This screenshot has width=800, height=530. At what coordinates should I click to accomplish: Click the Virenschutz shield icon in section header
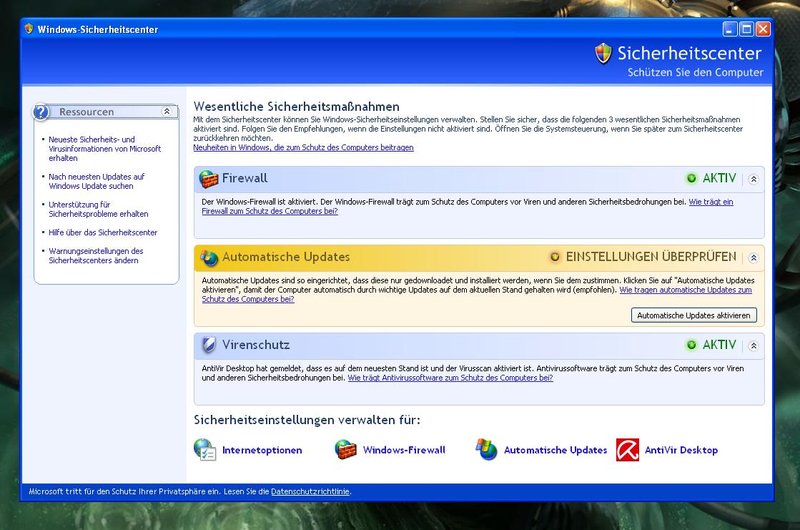[209, 345]
